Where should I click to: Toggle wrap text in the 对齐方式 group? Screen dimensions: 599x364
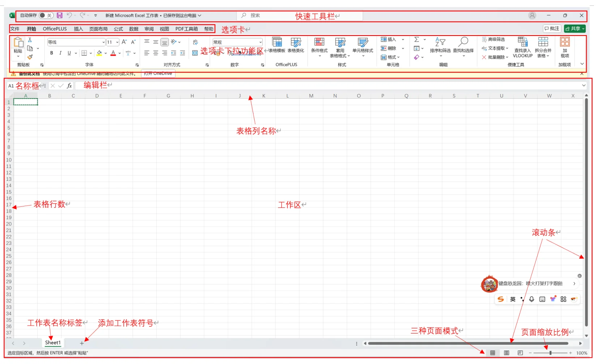click(195, 42)
